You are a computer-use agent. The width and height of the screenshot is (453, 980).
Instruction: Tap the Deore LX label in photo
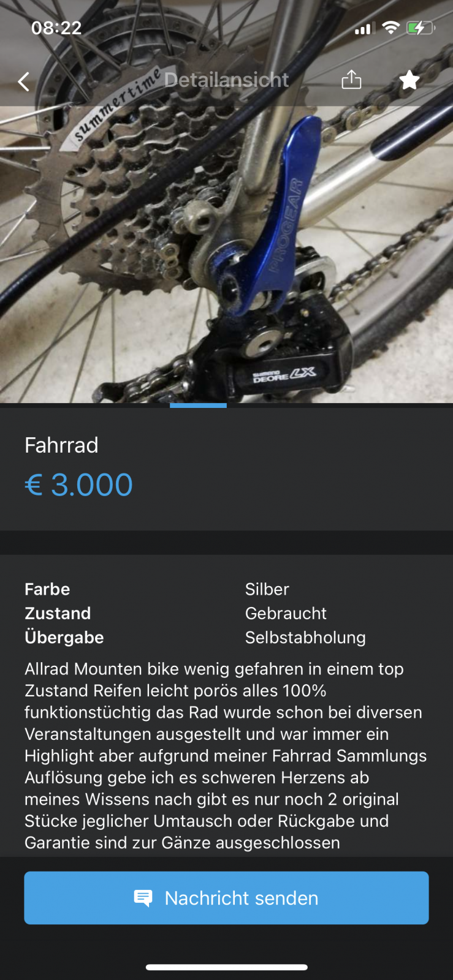tap(284, 375)
